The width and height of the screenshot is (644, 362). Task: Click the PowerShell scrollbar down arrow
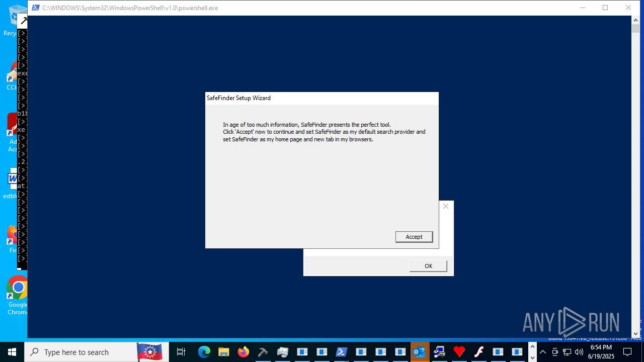[x=635, y=333]
